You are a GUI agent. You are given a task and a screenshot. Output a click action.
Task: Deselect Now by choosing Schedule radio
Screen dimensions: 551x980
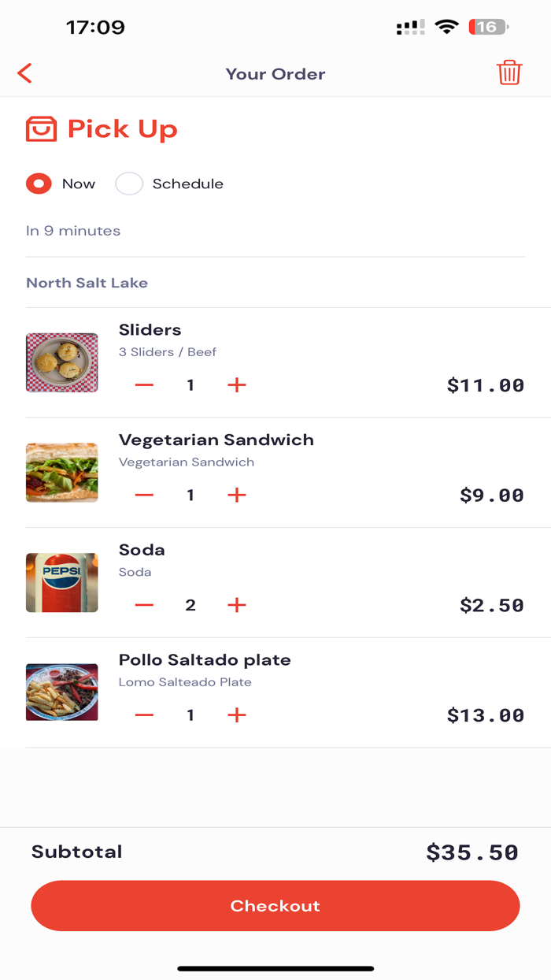[x=128, y=184]
